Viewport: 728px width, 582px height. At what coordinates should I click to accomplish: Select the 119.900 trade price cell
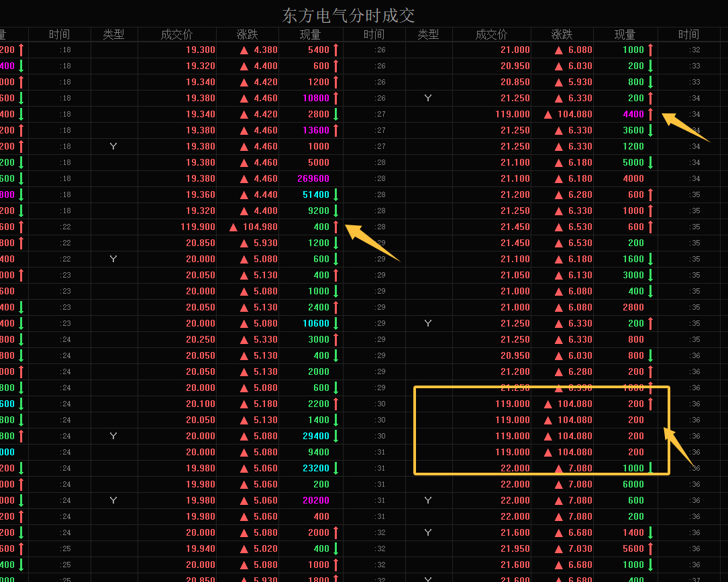pos(198,227)
